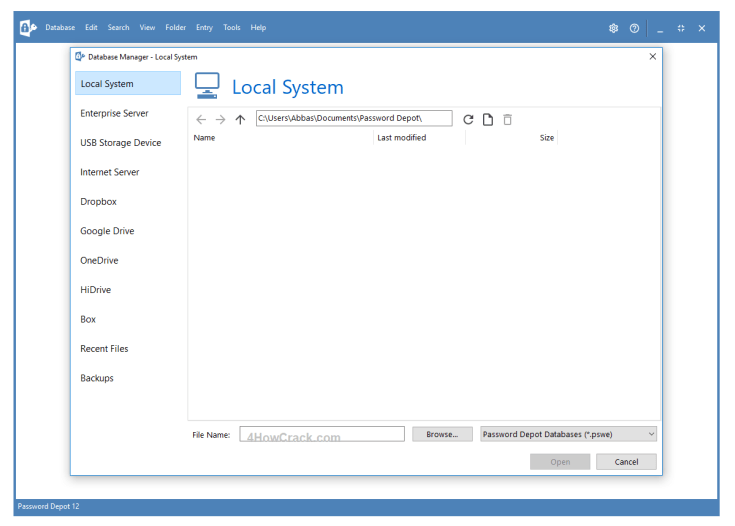The width and height of the screenshot is (735, 526).
Task: Sort by Last modified column header
Action: click(x=402, y=138)
